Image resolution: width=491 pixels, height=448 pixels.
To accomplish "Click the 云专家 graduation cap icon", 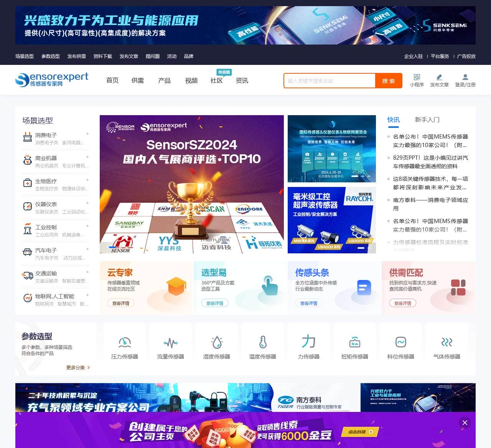I will click(176, 286).
